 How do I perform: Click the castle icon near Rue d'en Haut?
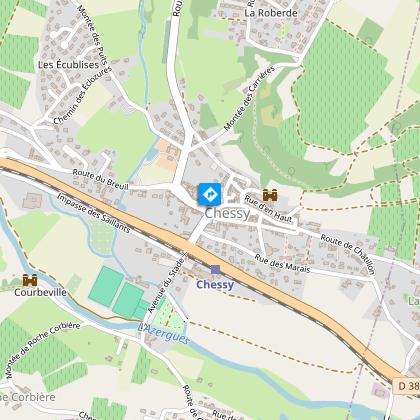tap(270, 195)
